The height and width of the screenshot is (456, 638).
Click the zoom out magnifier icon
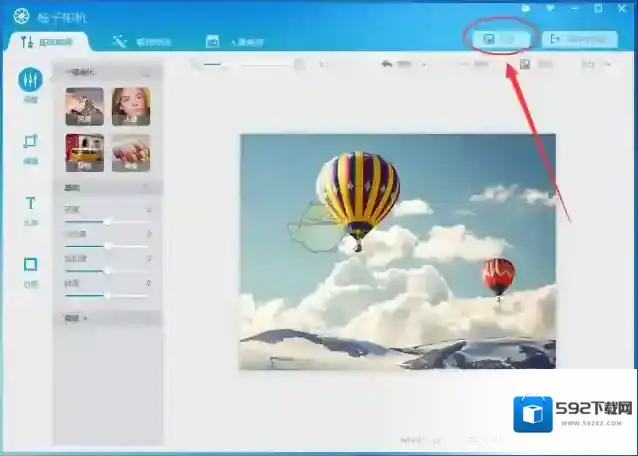point(197,65)
